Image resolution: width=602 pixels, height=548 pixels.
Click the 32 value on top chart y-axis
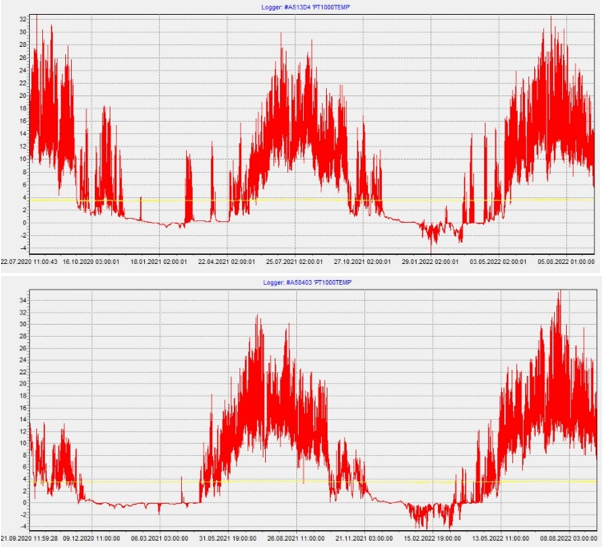(x=23, y=18)
